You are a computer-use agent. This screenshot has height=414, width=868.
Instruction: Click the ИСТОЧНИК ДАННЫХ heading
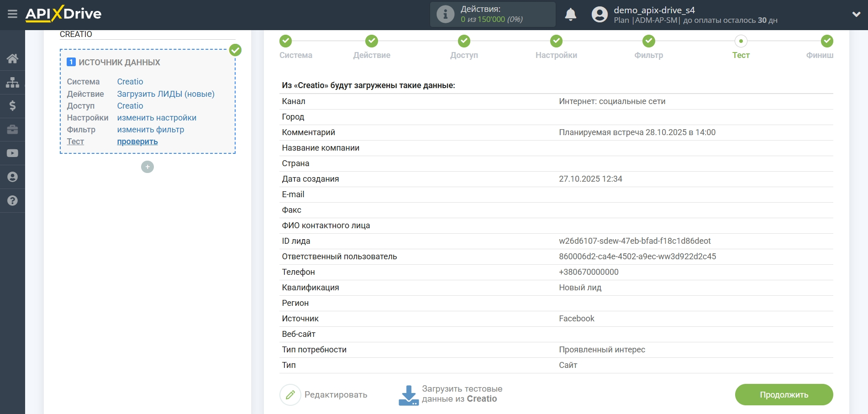coord(119,63)
